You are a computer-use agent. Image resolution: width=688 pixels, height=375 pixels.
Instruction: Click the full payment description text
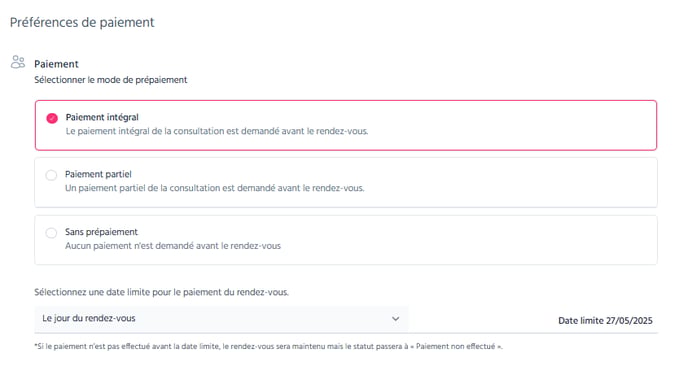click(217, 131)
